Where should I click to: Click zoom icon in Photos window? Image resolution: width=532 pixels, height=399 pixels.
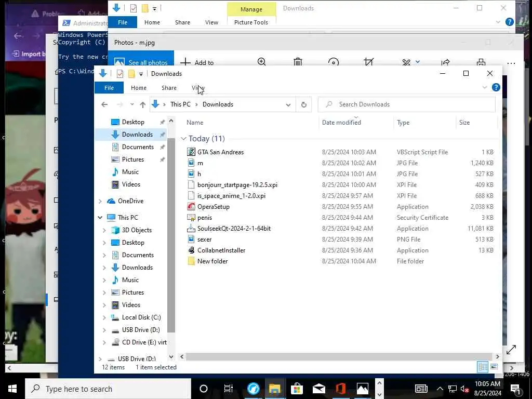pos(262,62)
